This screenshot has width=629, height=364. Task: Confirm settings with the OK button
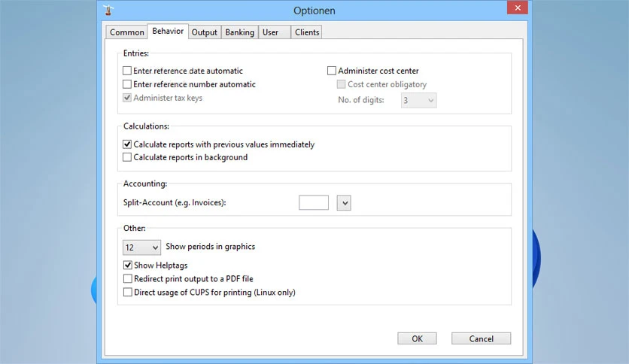417,338
